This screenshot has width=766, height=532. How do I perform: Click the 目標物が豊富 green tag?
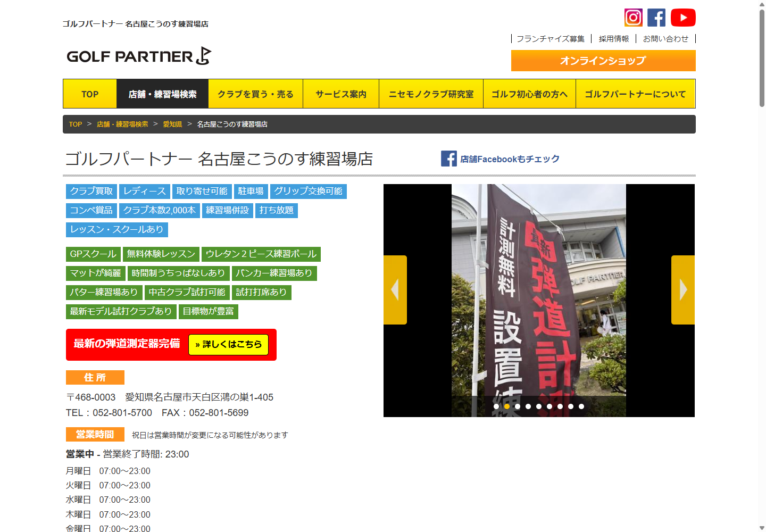click(x=209, y=312)
